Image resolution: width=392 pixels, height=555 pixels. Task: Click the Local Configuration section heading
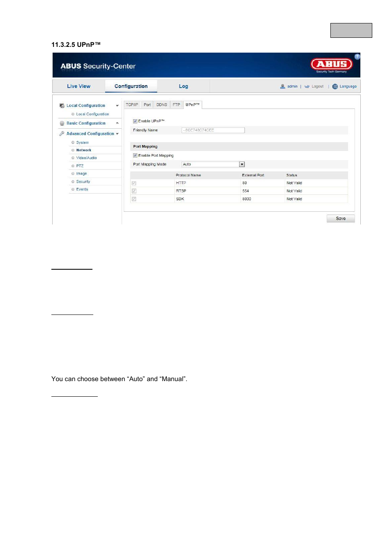point(86,106)
